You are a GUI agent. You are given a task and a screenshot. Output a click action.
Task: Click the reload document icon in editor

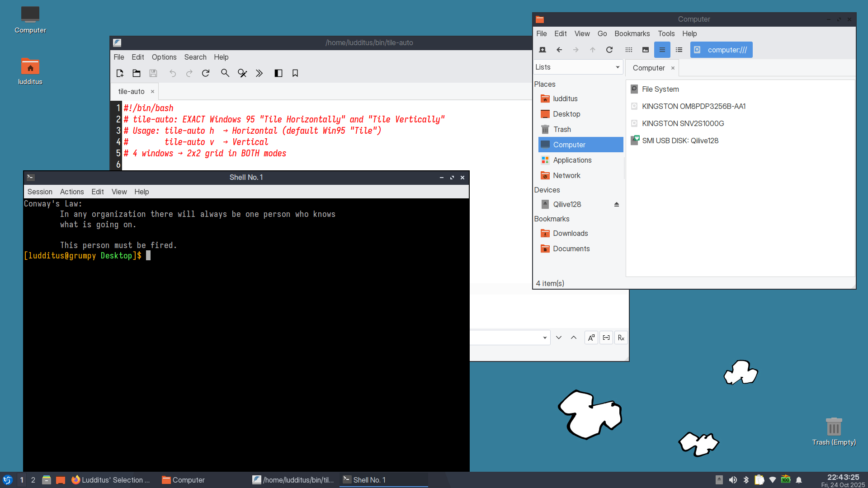point(206,73)
